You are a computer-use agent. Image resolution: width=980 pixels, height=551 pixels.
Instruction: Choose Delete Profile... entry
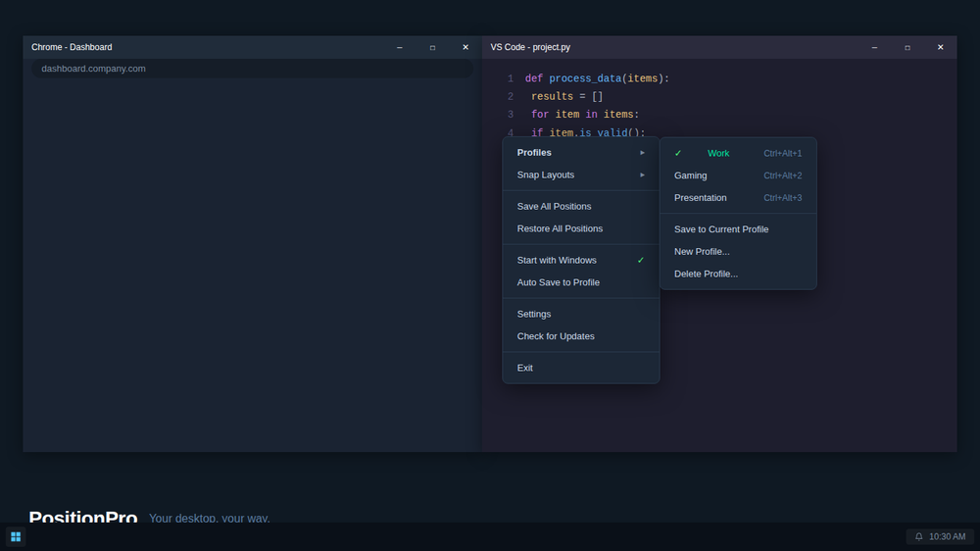pyautogui.click(x=738, y=274)
